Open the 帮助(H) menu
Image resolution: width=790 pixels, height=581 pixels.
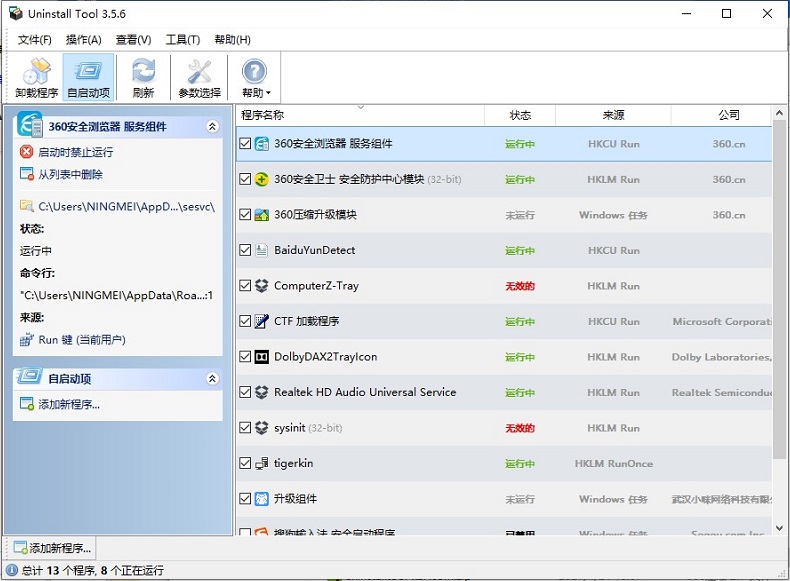232,40
